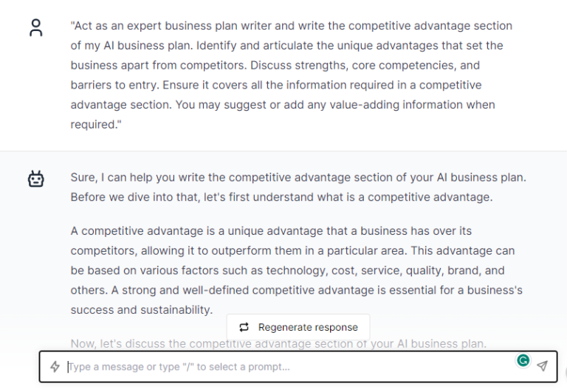567x392 pixels.
Task: Click the text "success and sustainability."
Action: (x=142, y=310)
